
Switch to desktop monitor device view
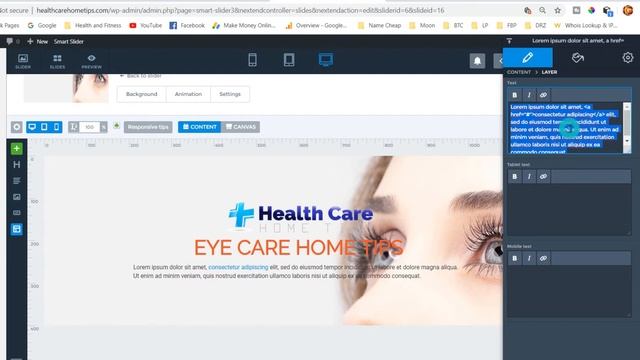click(326, 60)
